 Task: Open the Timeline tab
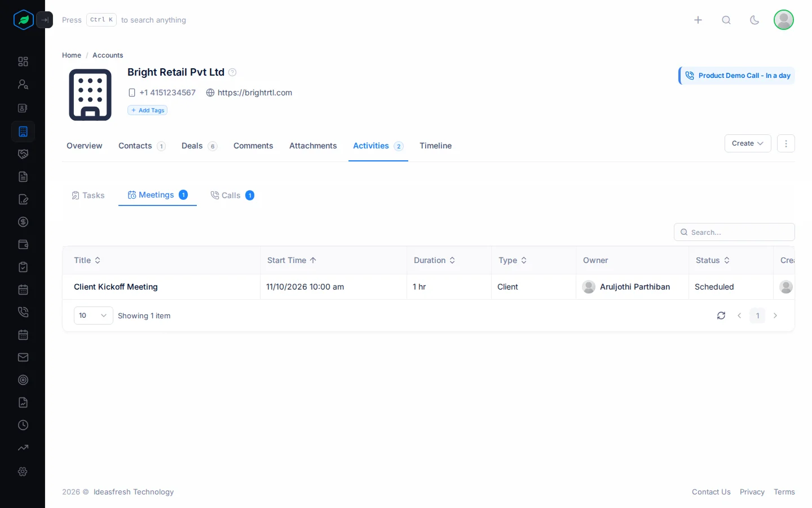click(435, 146)
